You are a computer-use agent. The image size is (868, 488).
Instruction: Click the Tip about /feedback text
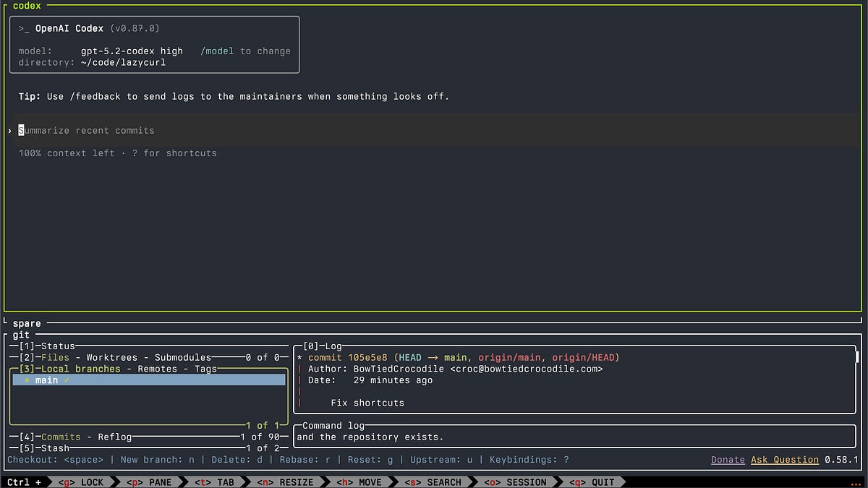[x=234, y=96]
